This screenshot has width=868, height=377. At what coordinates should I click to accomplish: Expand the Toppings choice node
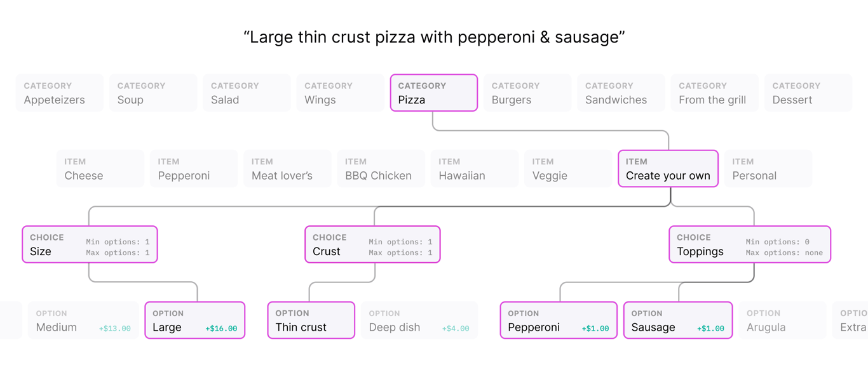[x=749, y=244]
